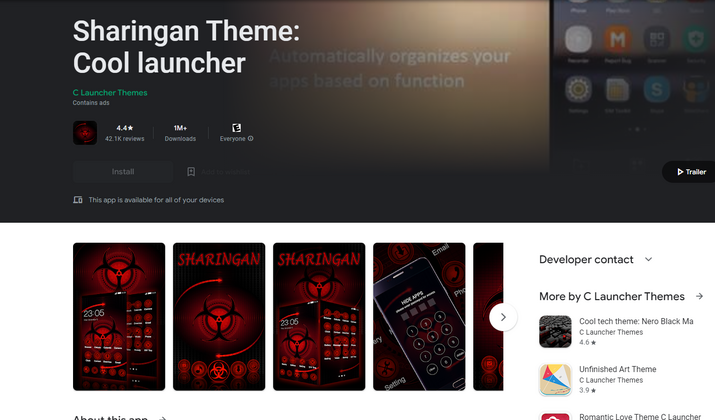Click the Install button
Viewport: 715px width, 420px height.
[x=123, y=172]
